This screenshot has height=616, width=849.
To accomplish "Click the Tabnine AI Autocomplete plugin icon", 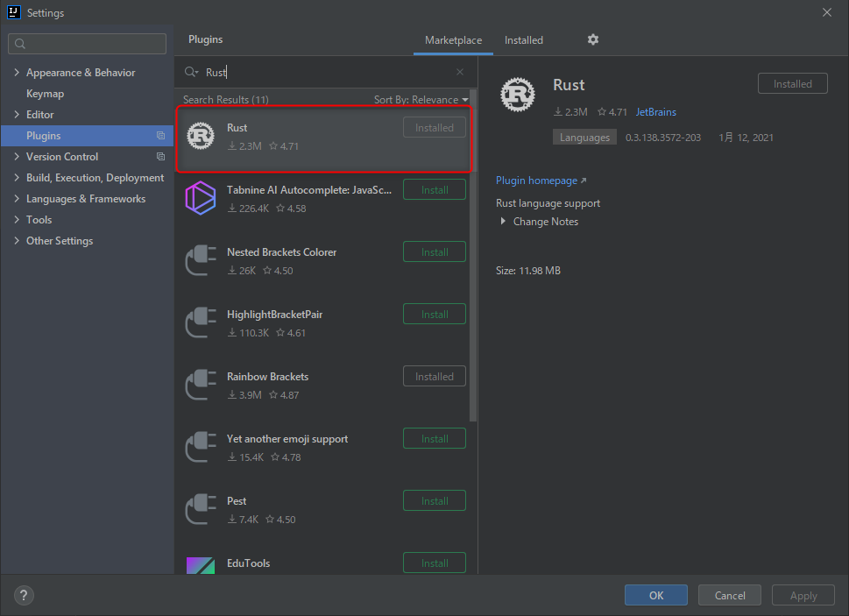I will coord(201,198).
